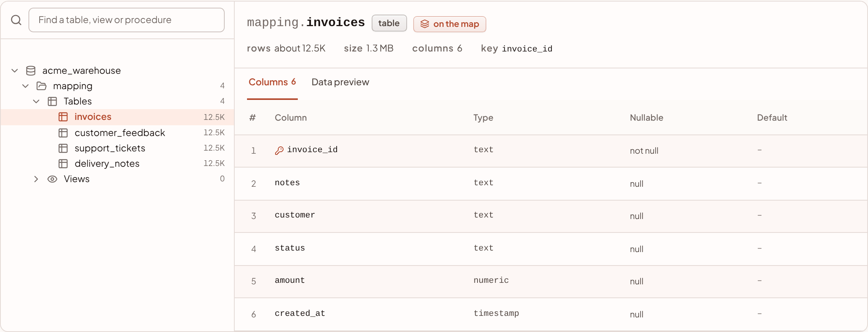The width and height of the screenshot is (868, 332).
Task: Switch to the Data preview tab
Action: point(340,82)
